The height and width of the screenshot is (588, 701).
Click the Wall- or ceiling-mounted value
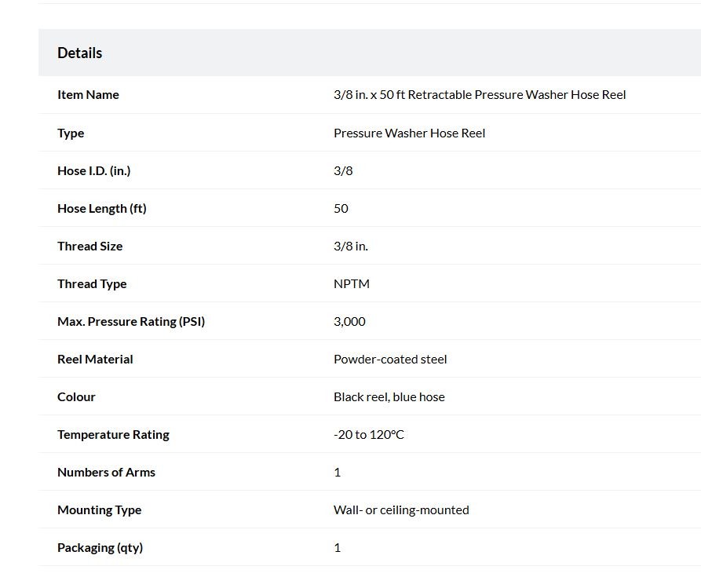(x=401, y=509)
